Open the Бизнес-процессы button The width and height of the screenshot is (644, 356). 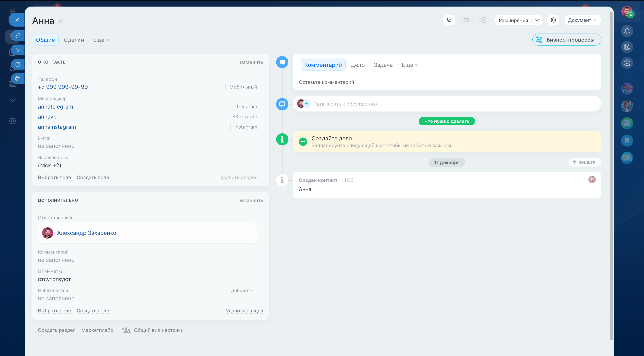566,40
